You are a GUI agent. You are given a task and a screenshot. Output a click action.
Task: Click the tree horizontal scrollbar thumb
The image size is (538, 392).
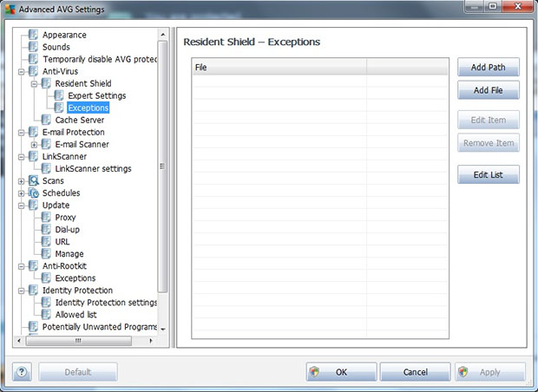(x=79, y=341)
